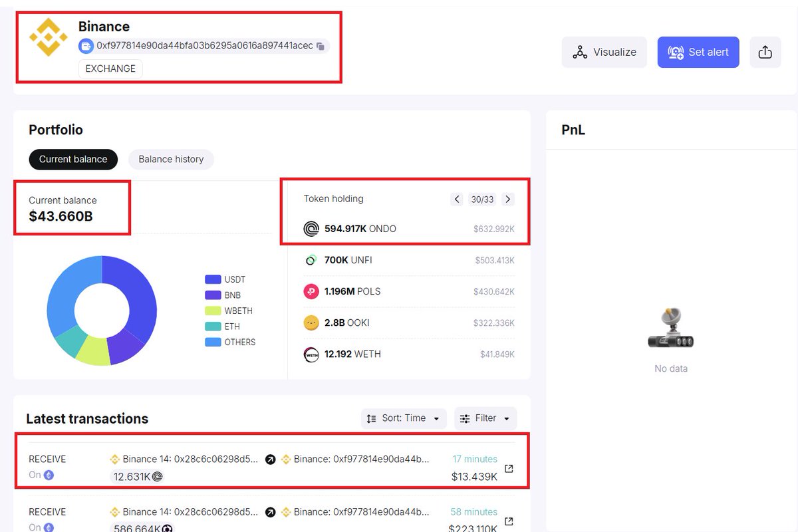Open the Filter dropdown in Latest transactions
This screenshot has width=798, height=532.
pos(485,418)
